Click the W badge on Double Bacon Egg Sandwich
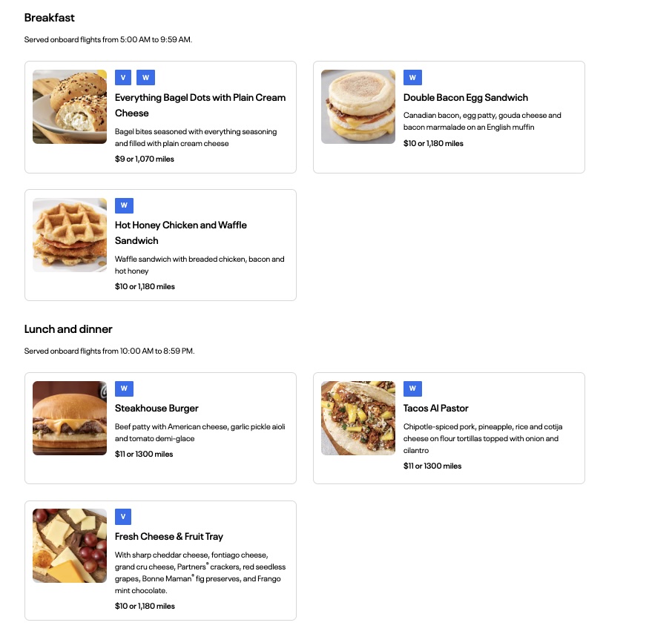The width and height of the screenshot is (672, 631). (x=412, y=77)
